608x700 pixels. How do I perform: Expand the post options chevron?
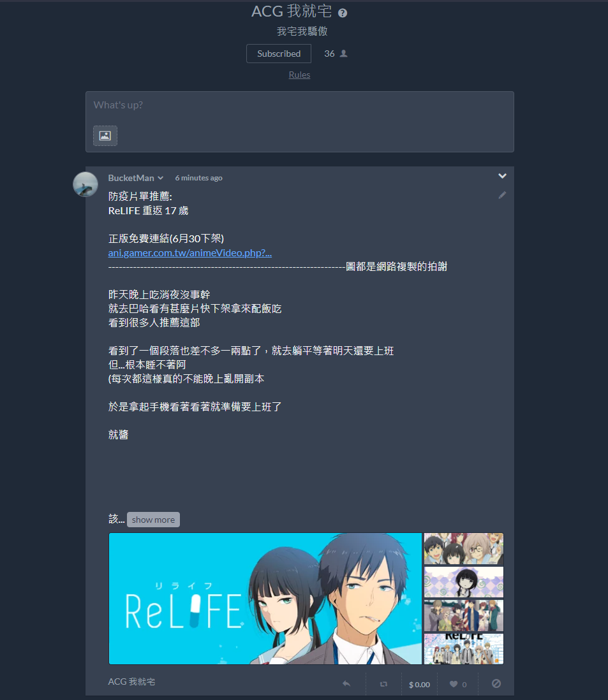(502, 176)
